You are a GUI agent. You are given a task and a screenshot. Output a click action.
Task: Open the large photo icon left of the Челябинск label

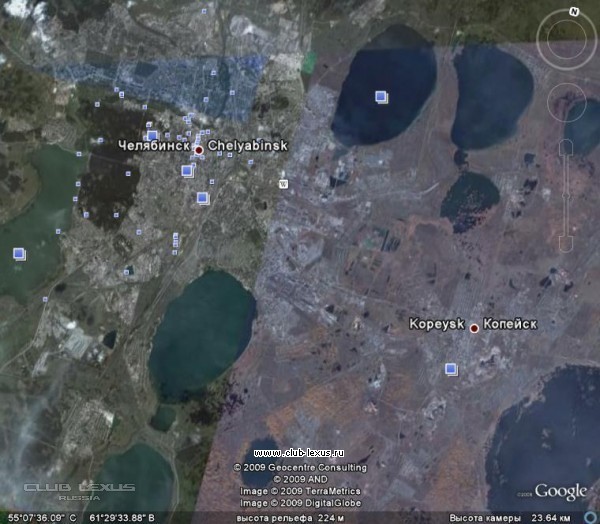point(152,135)
